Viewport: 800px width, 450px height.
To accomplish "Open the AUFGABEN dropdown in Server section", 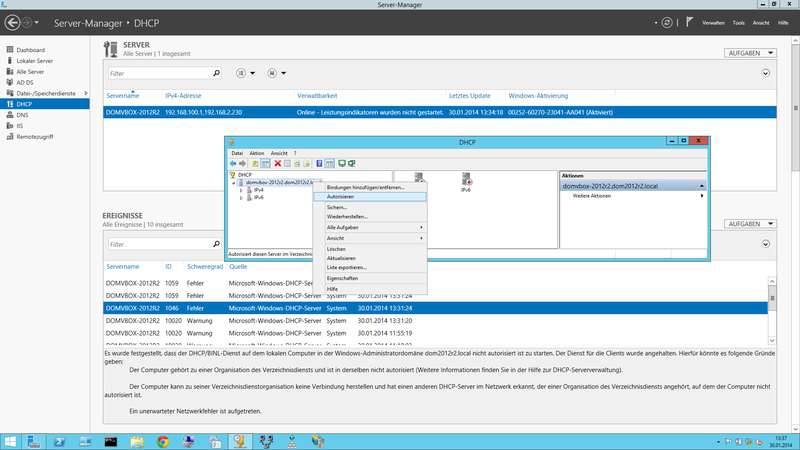I will [750, 52].
